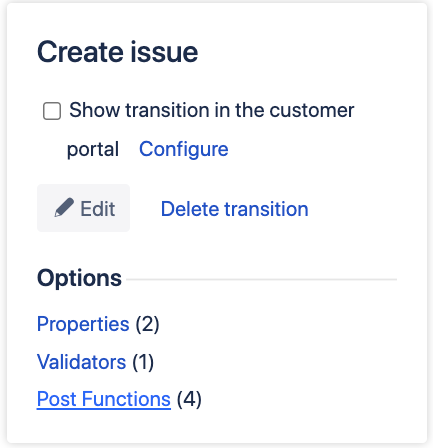The height and width of the screenshot is (448, 433).
Task: Open the Post Functions link
Action: coord(104,399)
